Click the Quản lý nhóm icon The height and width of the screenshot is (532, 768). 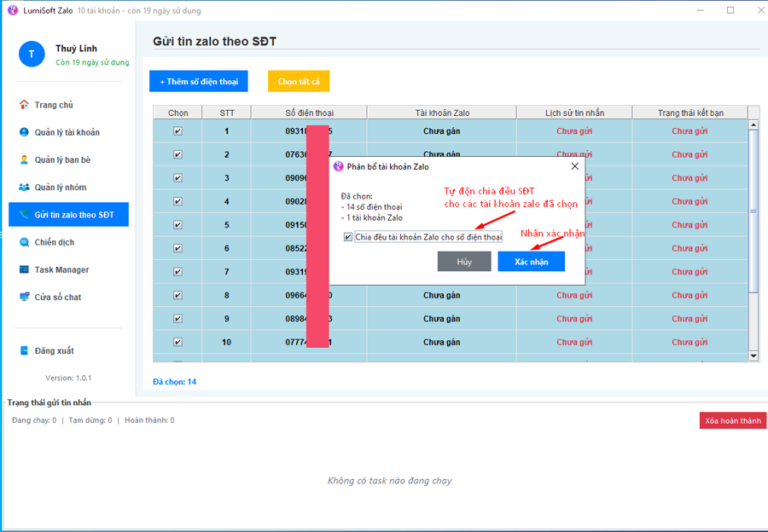(24, 188)
